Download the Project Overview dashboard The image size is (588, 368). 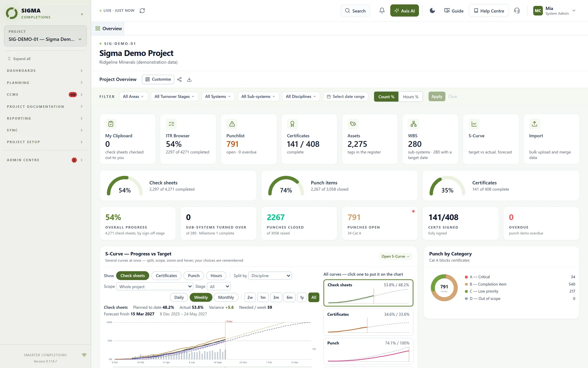click(189, 79)
